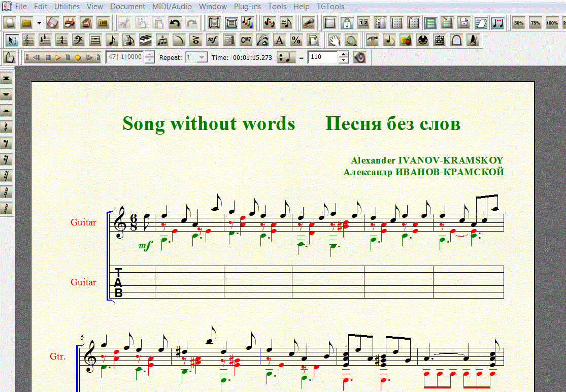Open the Plug-ins menu

[247, 7]
